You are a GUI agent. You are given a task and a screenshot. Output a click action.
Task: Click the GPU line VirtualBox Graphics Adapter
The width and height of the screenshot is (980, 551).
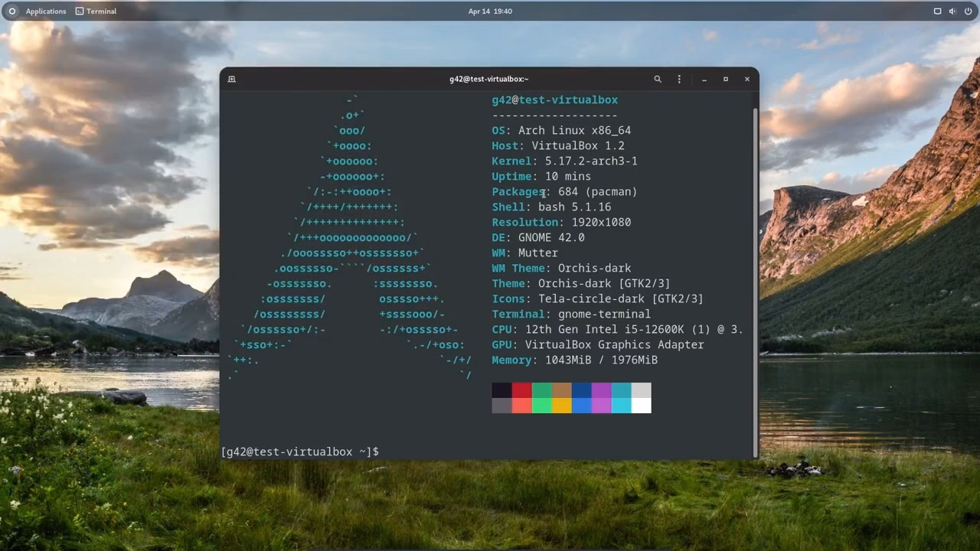click(x=598, y=344)
